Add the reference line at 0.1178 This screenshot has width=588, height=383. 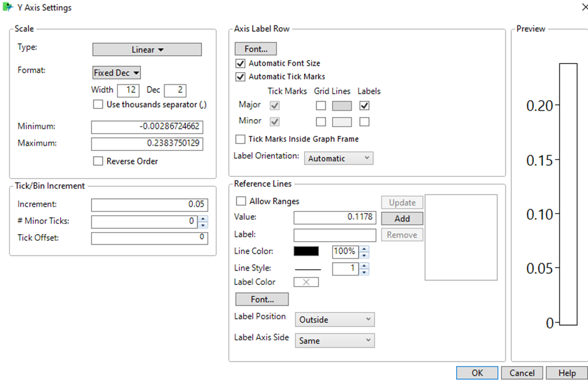coord(402,218)
